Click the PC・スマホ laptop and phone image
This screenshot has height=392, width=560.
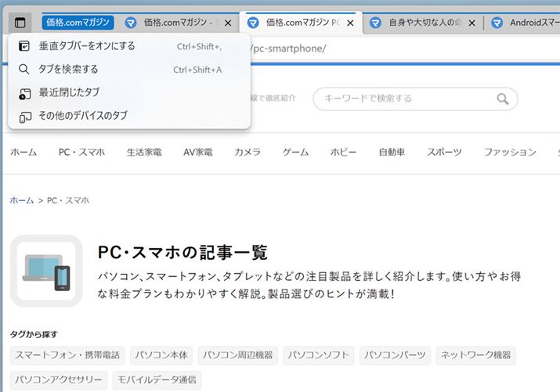point(46,271)
